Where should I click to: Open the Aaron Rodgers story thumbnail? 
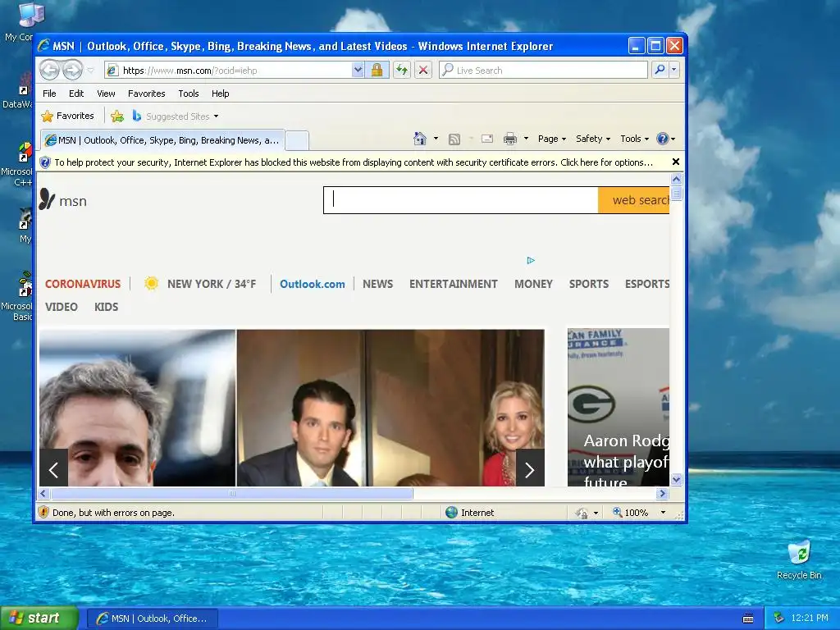click(x=619, y=407)
